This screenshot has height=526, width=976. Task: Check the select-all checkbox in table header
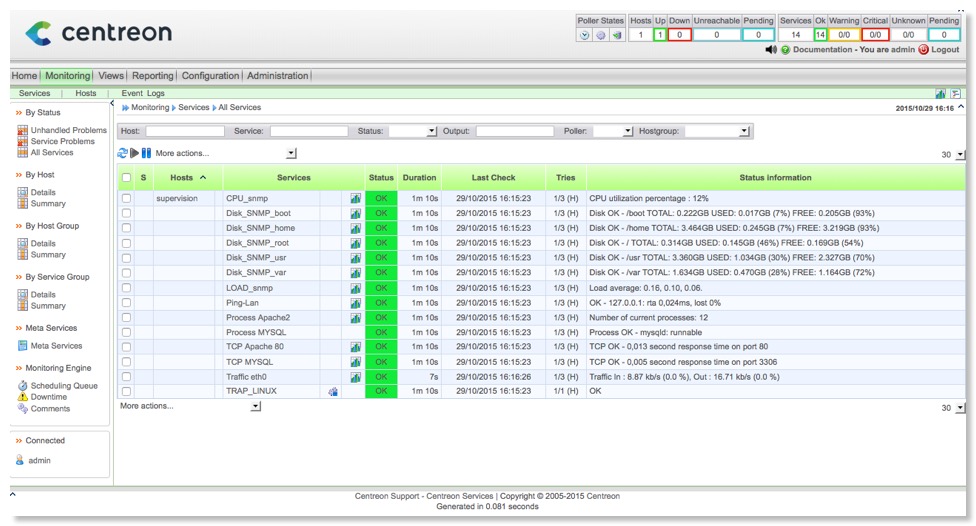pos(126,178)
